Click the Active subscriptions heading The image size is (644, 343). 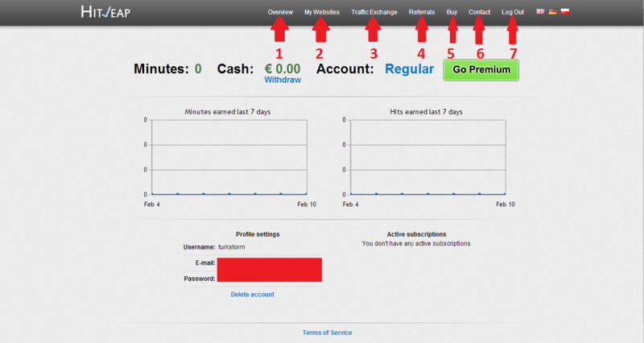click(x=416, y=234)
